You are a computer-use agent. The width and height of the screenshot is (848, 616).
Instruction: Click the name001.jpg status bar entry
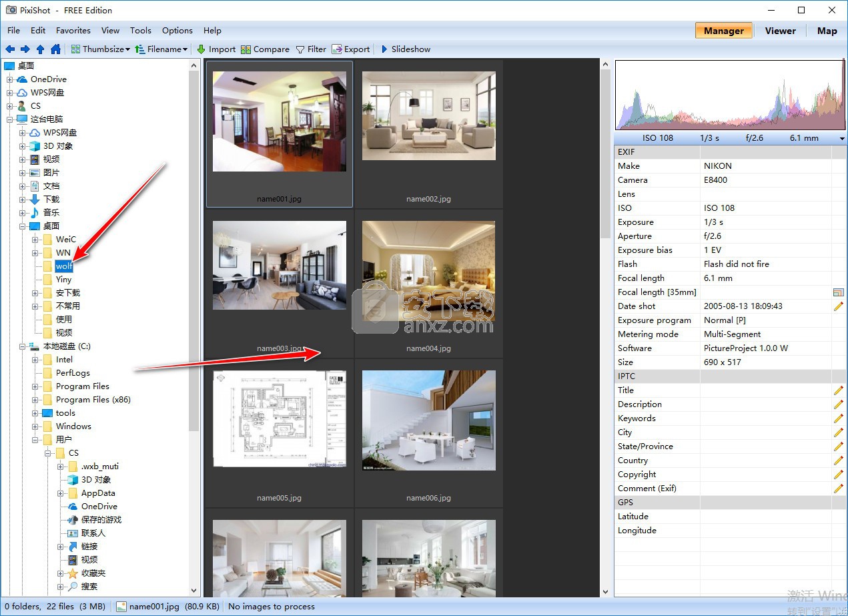click(x=168, y=607)
